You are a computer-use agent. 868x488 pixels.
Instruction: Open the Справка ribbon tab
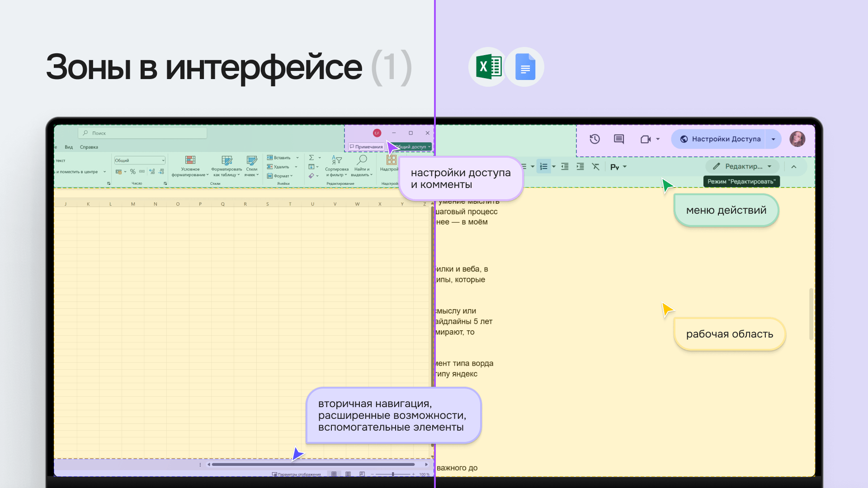click(89, 147)
